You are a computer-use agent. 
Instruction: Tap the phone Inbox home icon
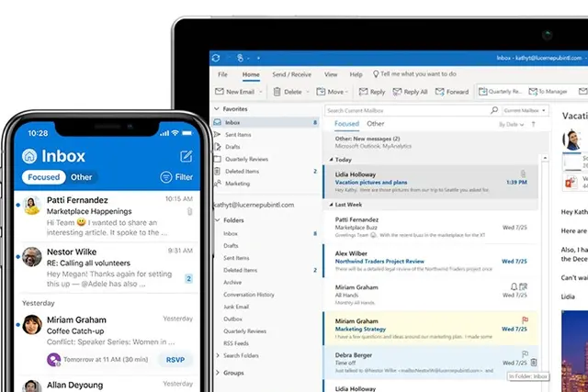pos(29,156)
